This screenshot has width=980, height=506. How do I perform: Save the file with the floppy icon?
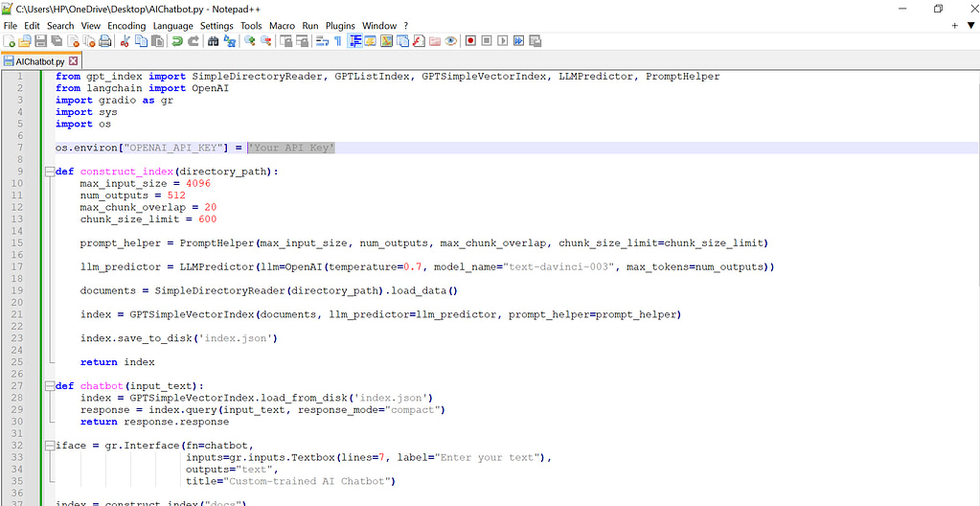(40, 41)
